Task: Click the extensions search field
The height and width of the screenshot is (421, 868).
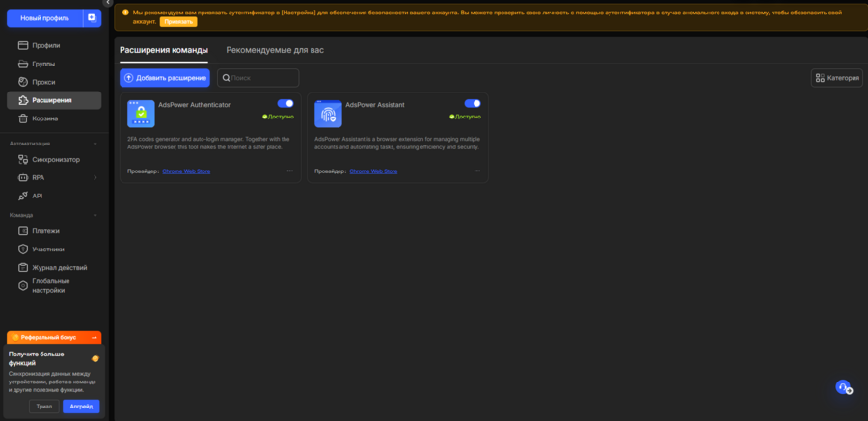Action: tap(258, 78)
